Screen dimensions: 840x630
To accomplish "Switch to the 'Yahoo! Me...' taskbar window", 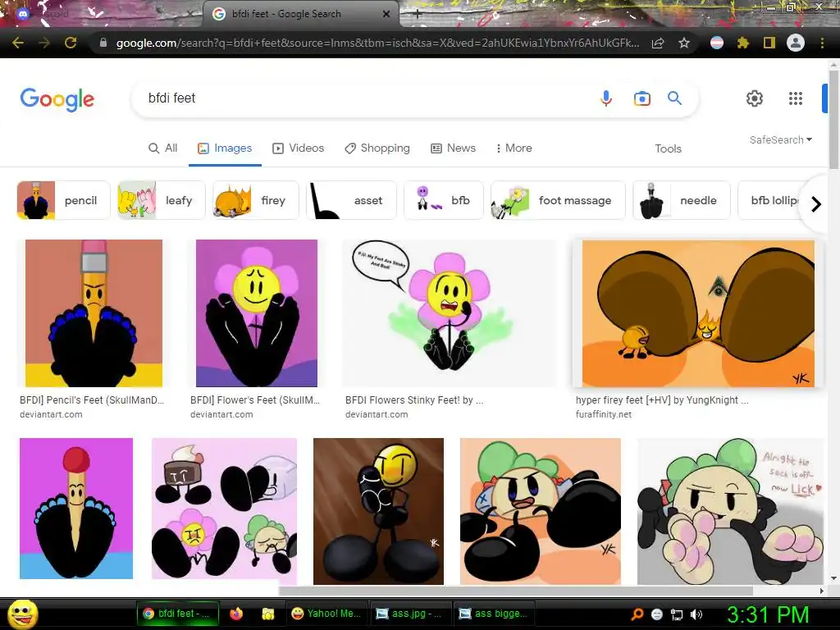I will [326, 614].
